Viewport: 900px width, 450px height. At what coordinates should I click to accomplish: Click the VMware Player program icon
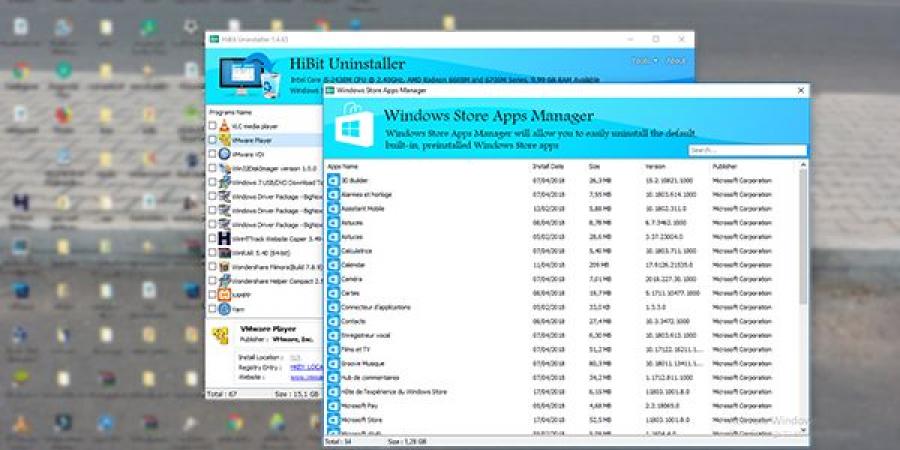pyautogui.click(x=224, y=139)
